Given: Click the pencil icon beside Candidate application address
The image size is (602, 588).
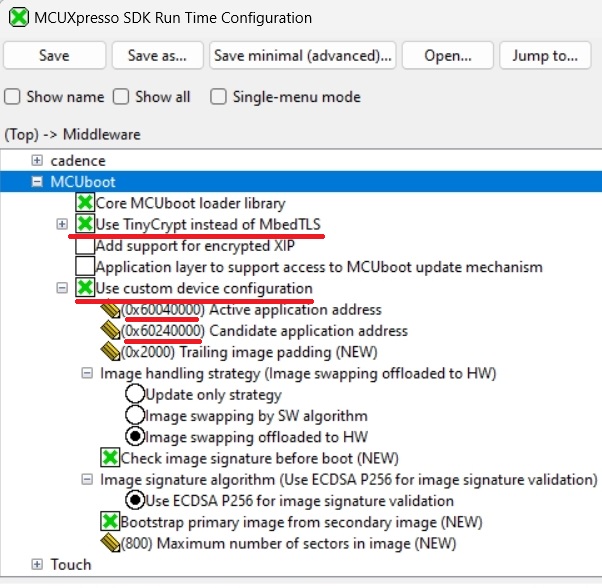Looking at the screenshot, I should click(x=111, y=331).
